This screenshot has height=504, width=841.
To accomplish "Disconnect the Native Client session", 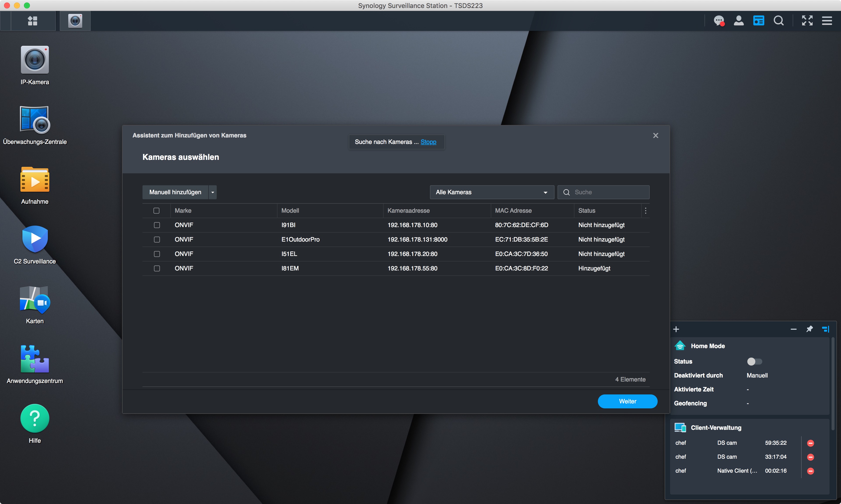I will (x=810, y=471).
